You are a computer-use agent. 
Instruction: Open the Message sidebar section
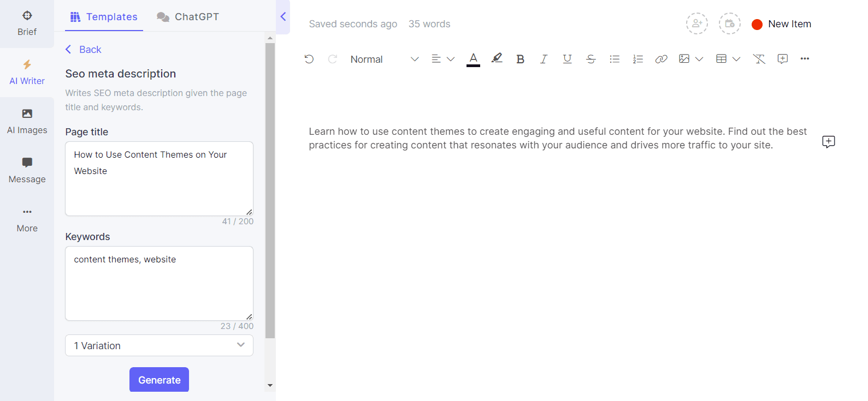(x=27, y=171)
